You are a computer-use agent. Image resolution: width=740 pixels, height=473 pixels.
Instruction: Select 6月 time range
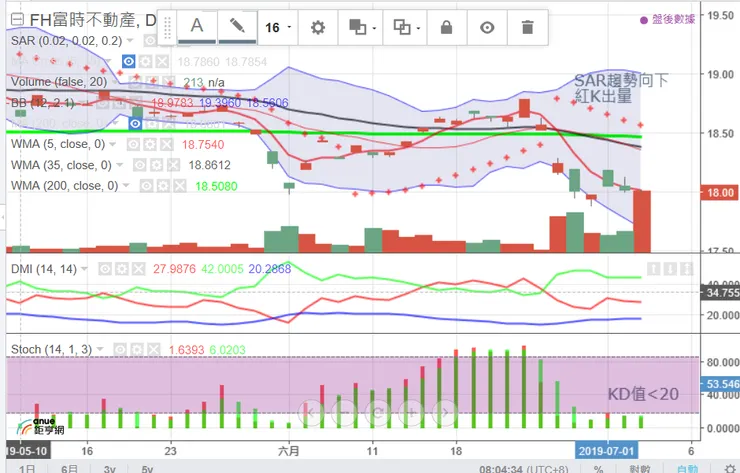click(69, 468)
